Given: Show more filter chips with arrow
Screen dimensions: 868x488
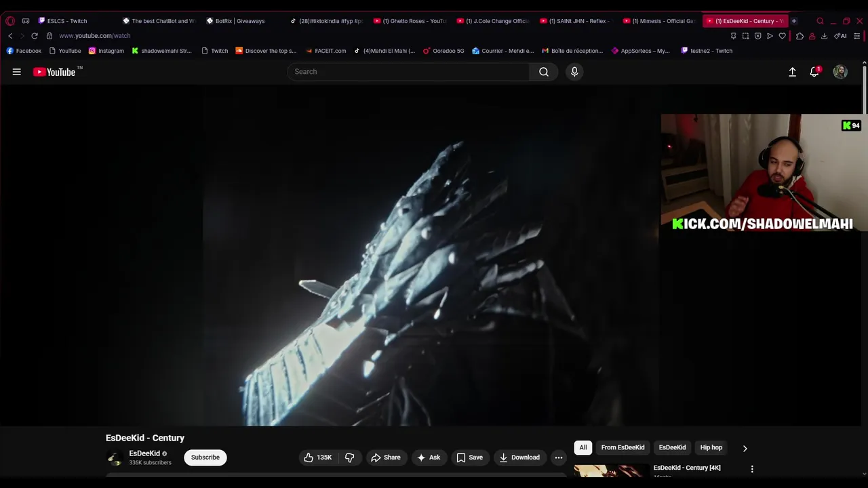Looking at the screenshot, I should tap(745, 448).
